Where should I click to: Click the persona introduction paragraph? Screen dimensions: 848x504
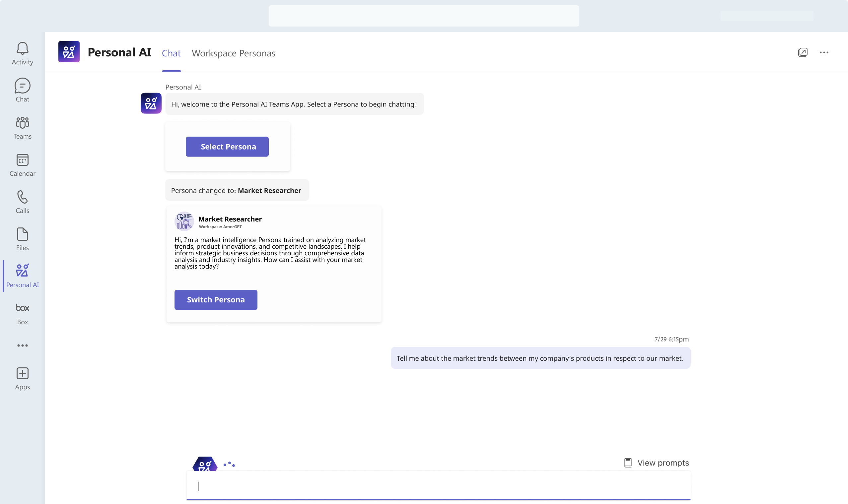click(x=270, y=253)
